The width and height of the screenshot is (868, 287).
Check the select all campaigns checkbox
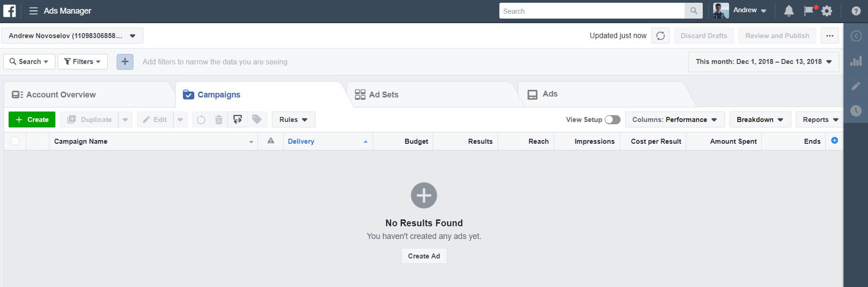15,141
